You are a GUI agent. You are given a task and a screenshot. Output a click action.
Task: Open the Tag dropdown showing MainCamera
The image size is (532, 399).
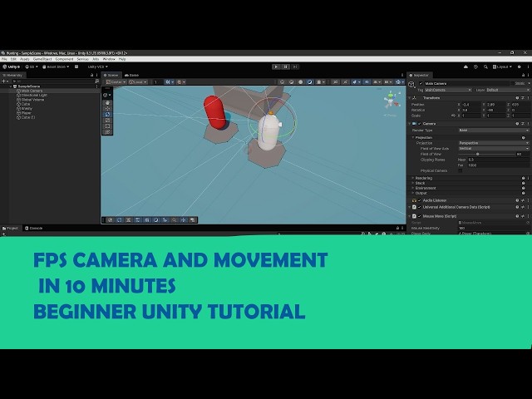[x=449, y=90]
